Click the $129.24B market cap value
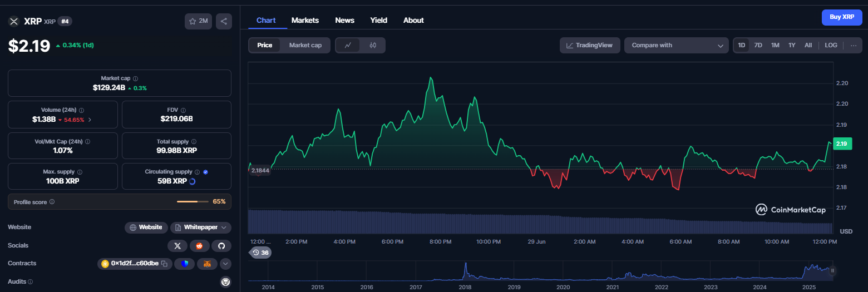This screenshot has width=868, height=292. point(109,88)
